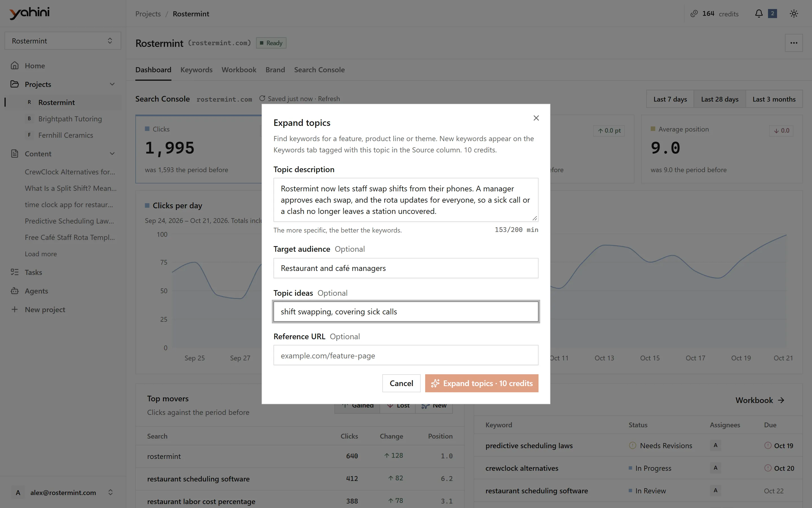This screenshot has width=812, height=508.
Task: Open the Fernhill Ceramics project
Action: [65, 135]
